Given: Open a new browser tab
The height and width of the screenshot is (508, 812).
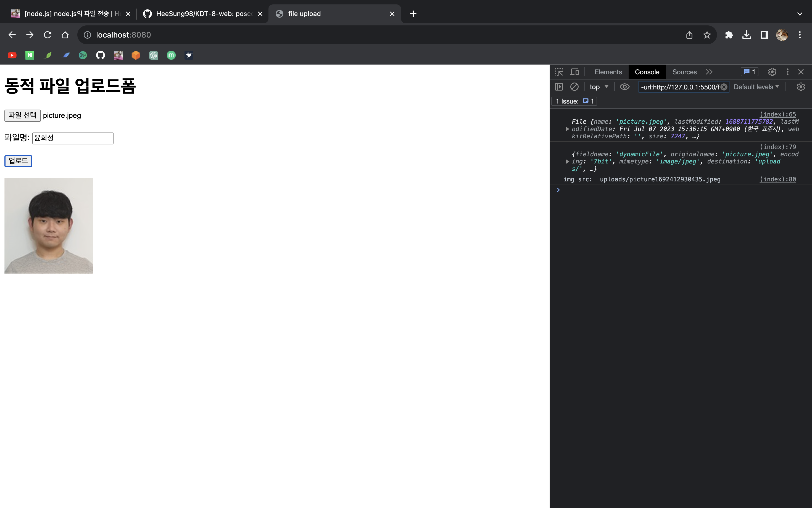Looking at the screenshot, I should pyautogui.click(x=413, y=14).
